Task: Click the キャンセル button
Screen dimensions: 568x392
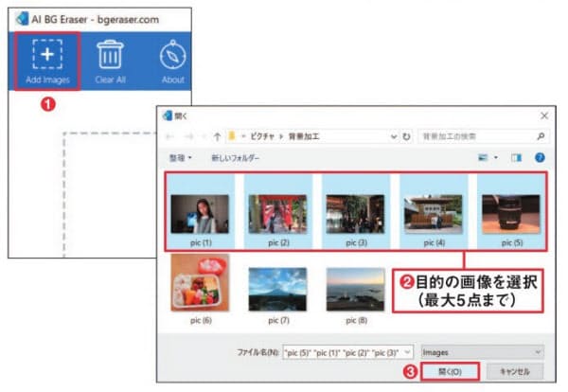Action: tap(514, 371)
